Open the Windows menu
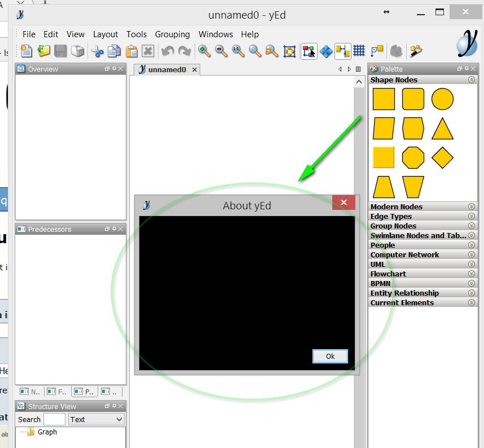484x448 pixels. [x=215, y=34]
